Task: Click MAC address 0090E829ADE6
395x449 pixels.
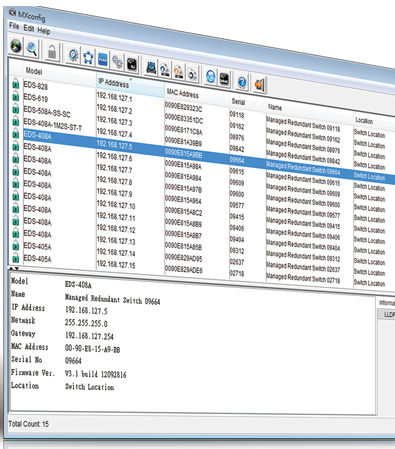Action: tap(184, 268)
